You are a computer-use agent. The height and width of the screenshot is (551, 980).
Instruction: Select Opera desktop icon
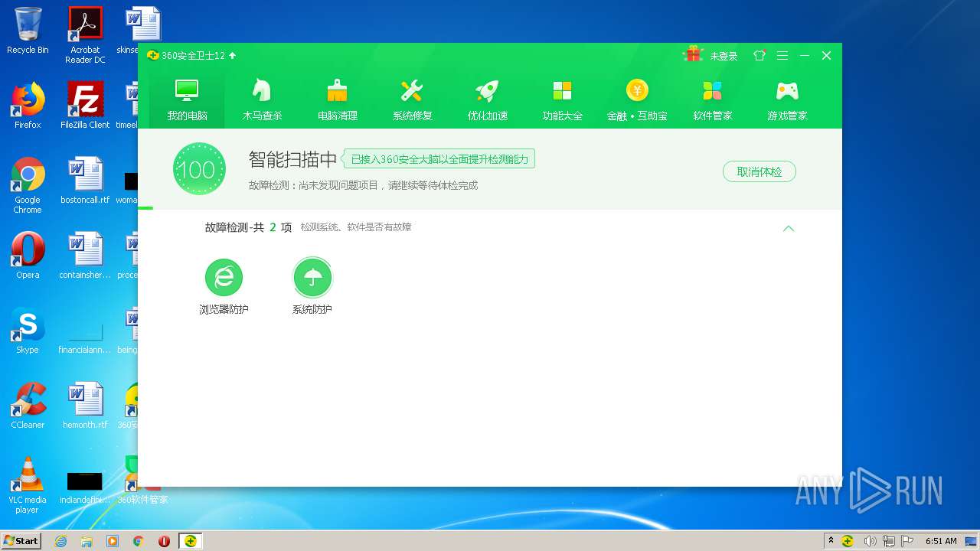(28, 256)
